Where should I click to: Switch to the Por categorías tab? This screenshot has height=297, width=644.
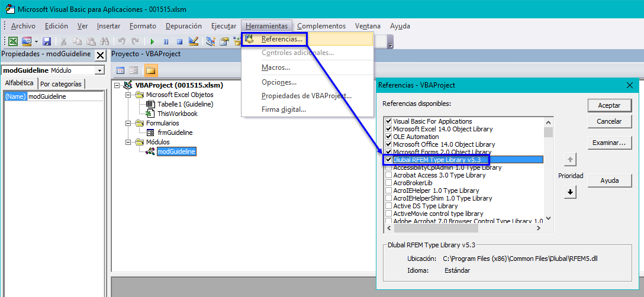61,84
